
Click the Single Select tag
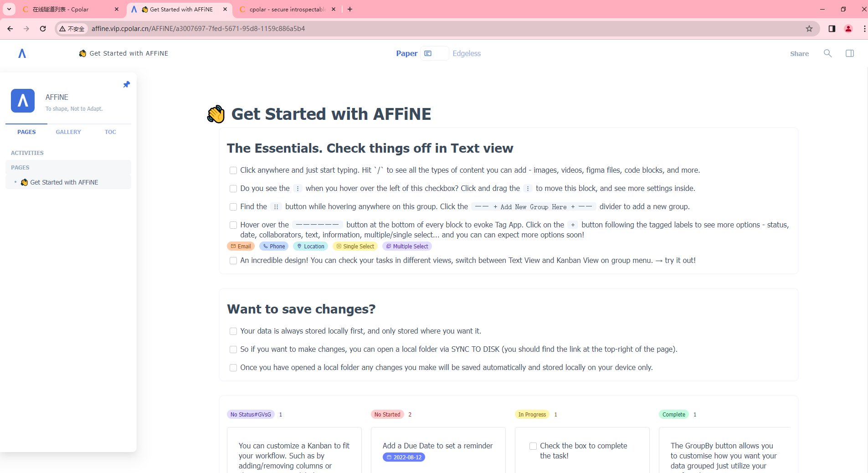point(355,246)
